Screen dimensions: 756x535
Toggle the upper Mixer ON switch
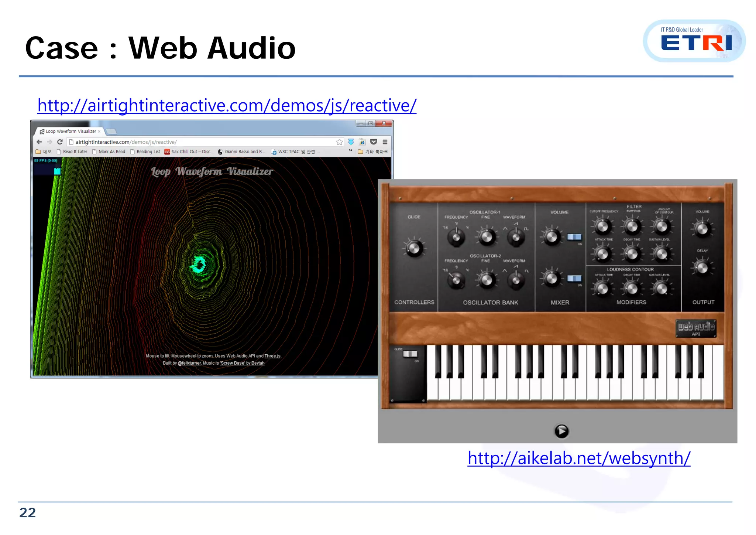pyautogui.click(x=574, y=237)
